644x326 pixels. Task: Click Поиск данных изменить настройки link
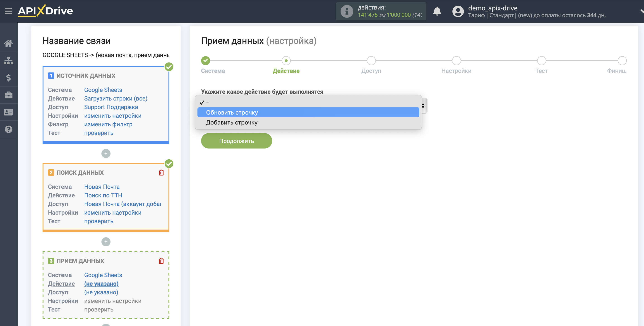tap(113, 213)
